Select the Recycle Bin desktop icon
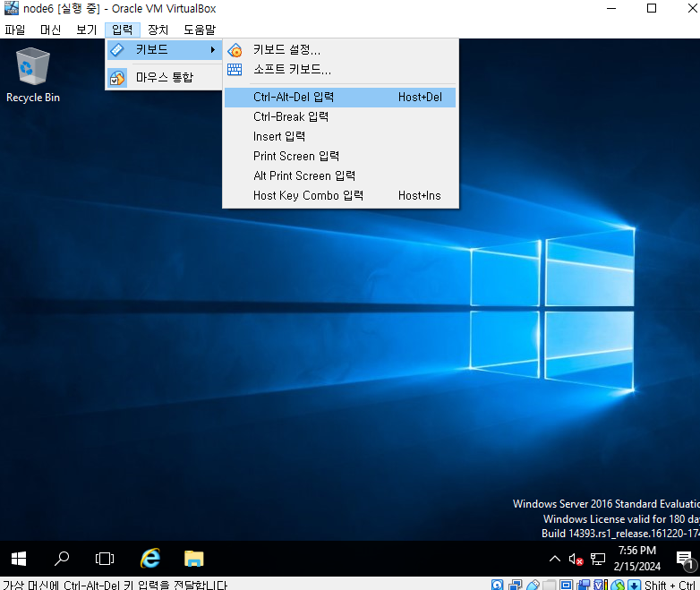The width and height of the screenshot is (700, 590). 32,75
